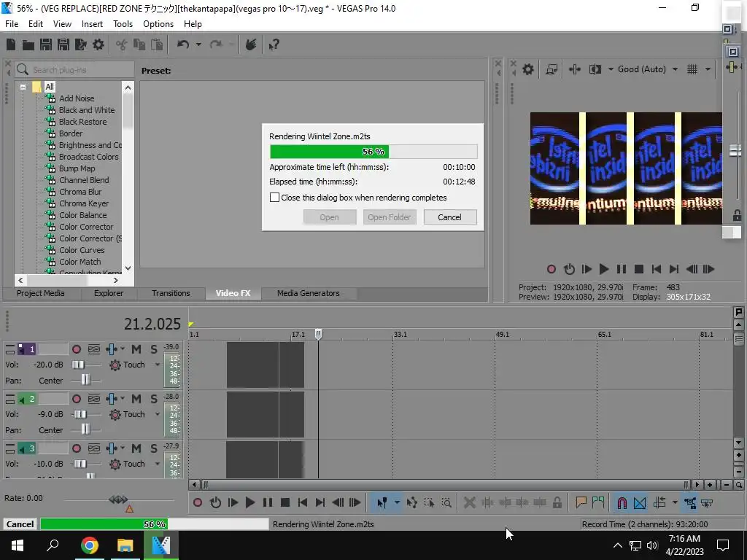The width and height of the screenshot is (747, 560).
Task: Click the New Project toolbar icon
Action: click(x=10, y=44)
